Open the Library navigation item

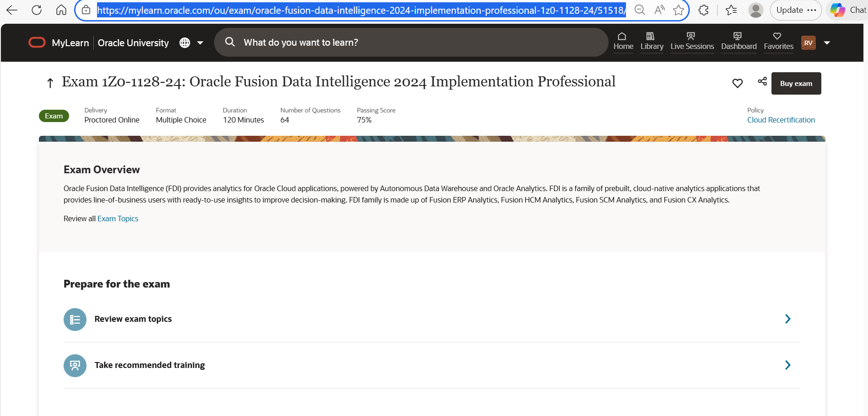(x=652, y=41)
